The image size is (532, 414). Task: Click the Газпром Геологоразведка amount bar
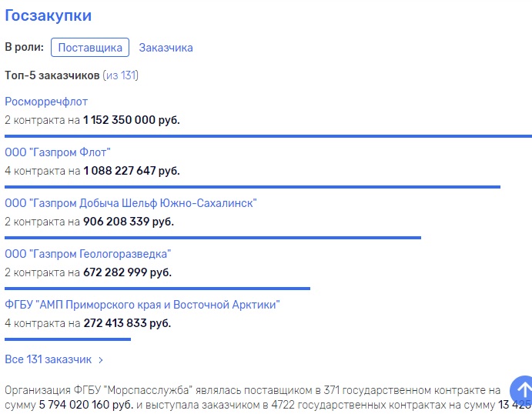pyautogui.click(x=157, y=289)
